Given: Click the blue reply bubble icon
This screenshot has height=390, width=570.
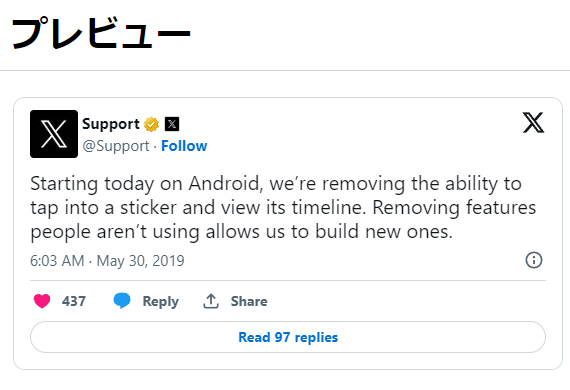Looking at the screenshot, I should 122,301.
